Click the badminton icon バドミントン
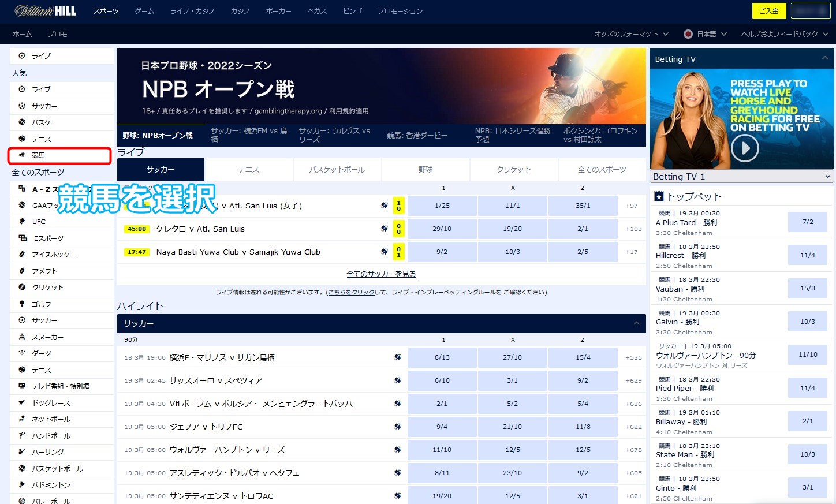The image size is (836, 504). coord(22,484)
